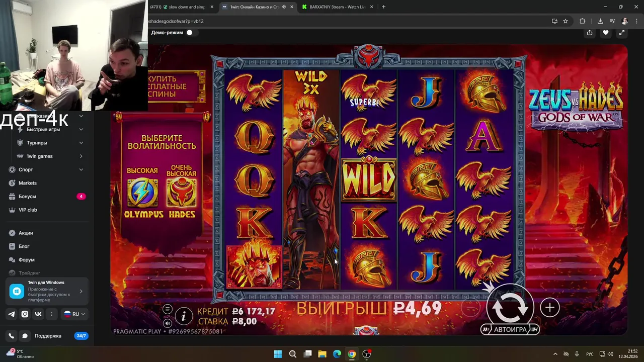This screenshot has height=362, width=644.
Task: Open the Telegram social icon
Action: click(12, 314)
